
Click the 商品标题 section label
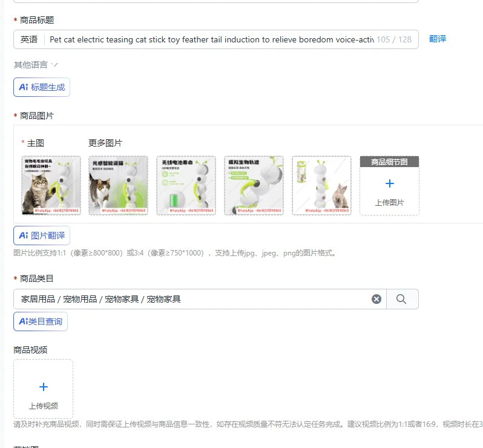(37, 21)
